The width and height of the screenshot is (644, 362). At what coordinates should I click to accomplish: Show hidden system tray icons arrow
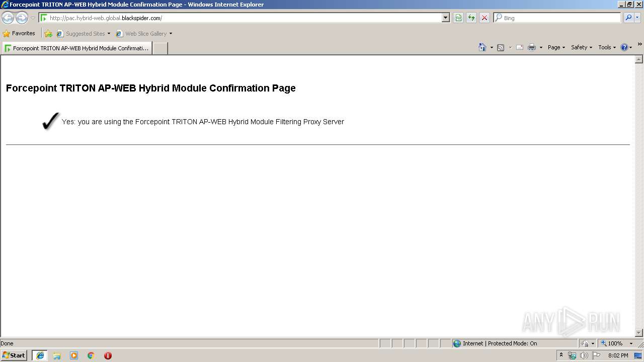561,355
